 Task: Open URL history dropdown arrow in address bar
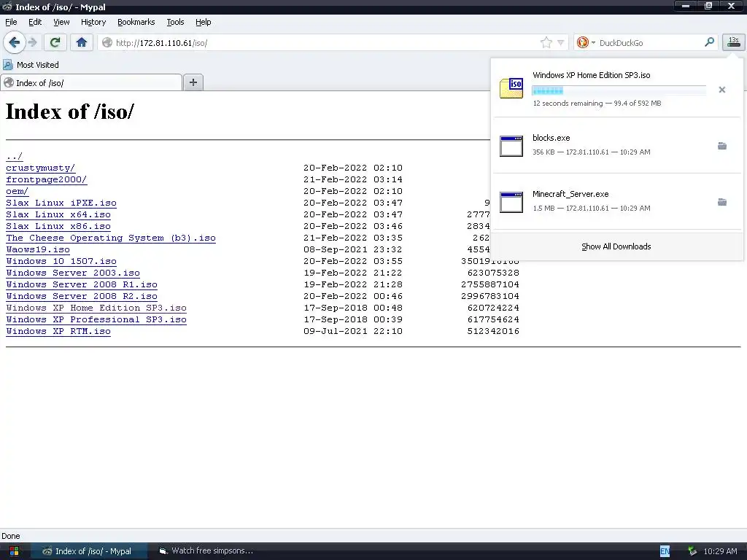pos(561,43)
